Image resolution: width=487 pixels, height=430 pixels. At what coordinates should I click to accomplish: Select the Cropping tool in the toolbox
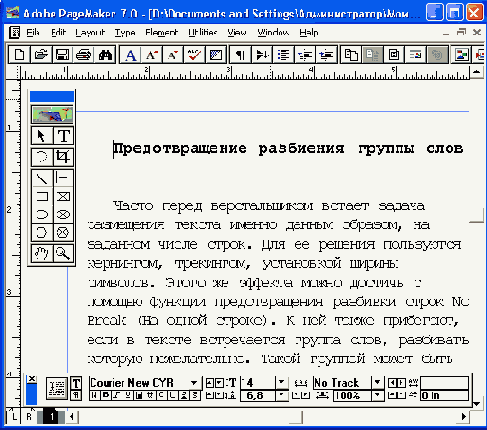click(63, 157)
